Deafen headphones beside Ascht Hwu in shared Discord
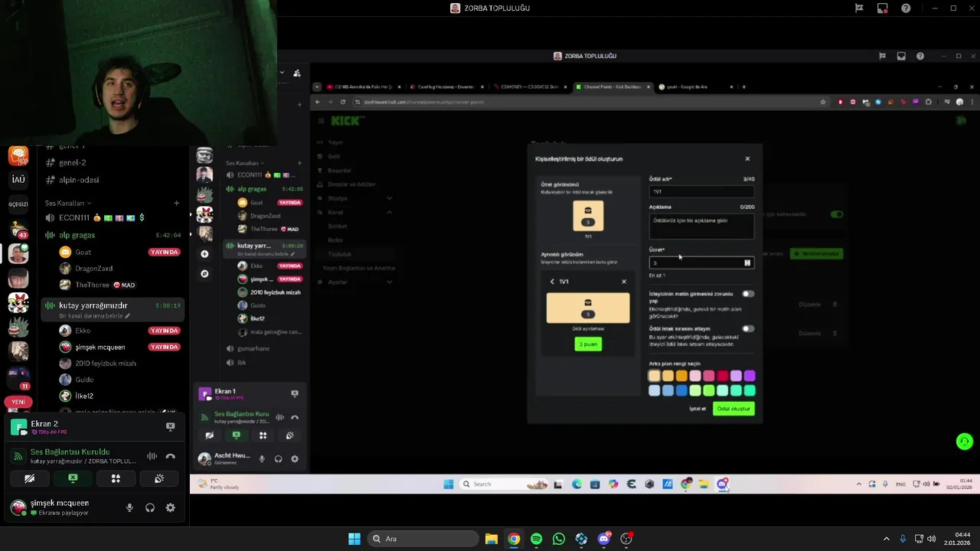 278,459
